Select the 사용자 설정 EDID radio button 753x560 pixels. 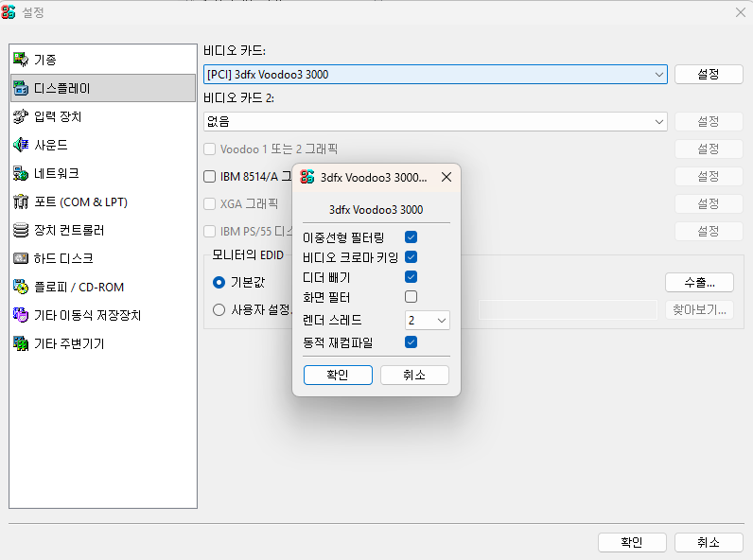pyautogui.click(x=219, y=309)
